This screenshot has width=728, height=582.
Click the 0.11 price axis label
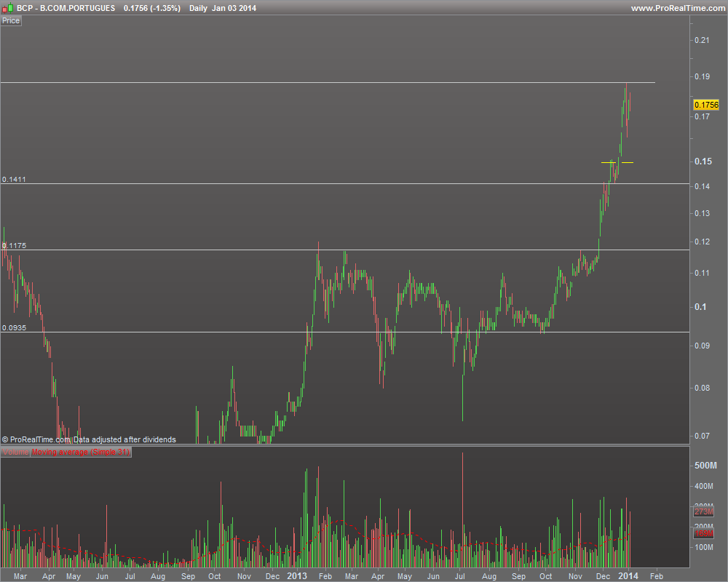[702, 273]
